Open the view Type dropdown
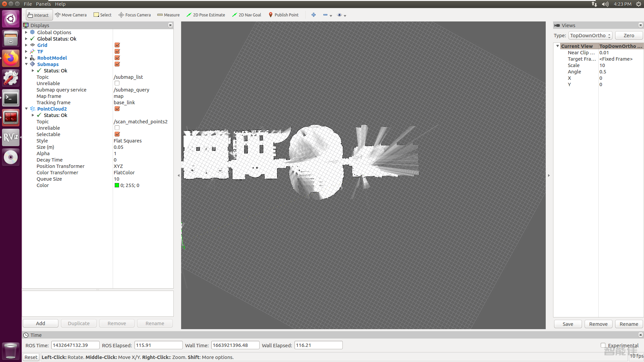Viewport: 644px width, 362px height. 590,36
